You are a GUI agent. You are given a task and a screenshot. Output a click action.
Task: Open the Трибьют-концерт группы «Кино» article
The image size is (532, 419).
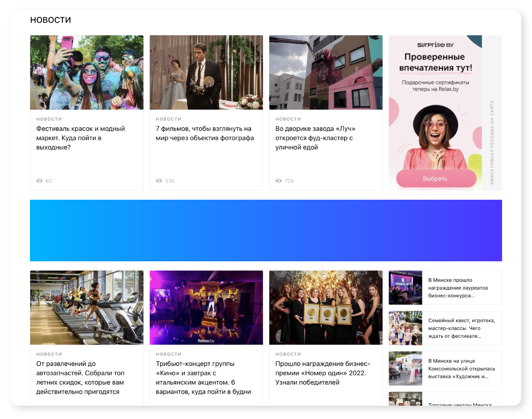tap(204, 378)
